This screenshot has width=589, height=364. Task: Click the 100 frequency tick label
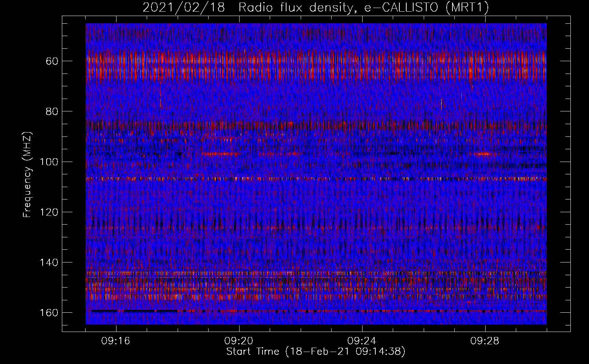[49, 162]
